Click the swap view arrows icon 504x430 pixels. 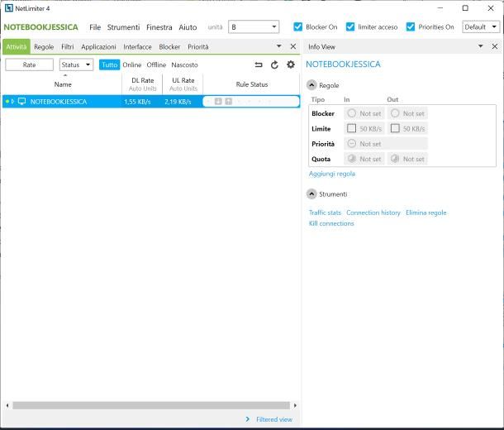tap(259, 65)
